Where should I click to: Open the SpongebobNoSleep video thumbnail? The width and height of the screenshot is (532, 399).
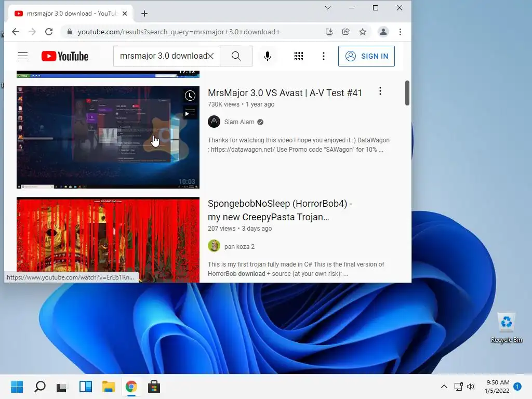[x=108, y=240]
